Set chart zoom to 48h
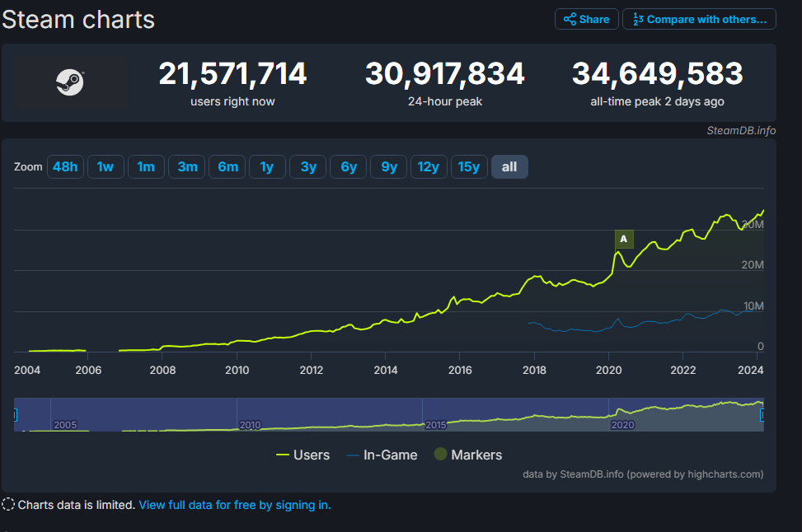Image resolution: width=802 pixels, height=532 pixels. (65, 166)
